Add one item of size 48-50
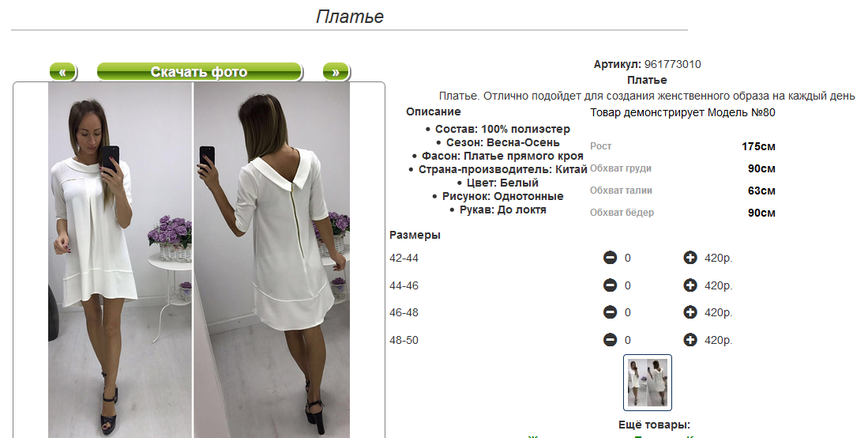The height and width of the screenshot is (438, 868). [690, 340]
